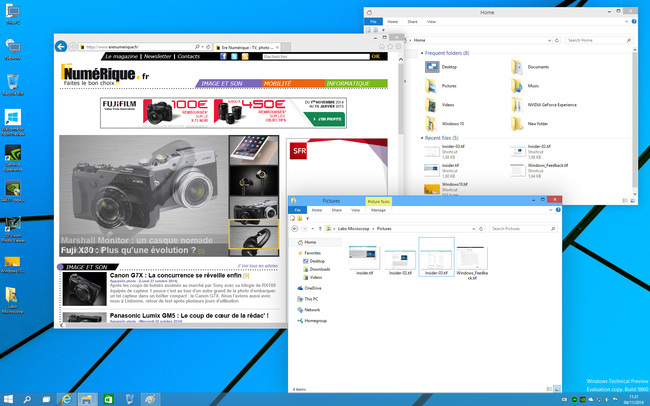
Task: Open the NVIDIA tray icon
Action: [582, 400]
